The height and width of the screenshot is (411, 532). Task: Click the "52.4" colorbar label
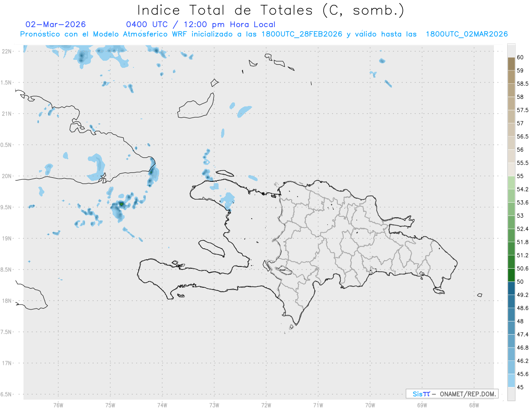coord(522,229)
